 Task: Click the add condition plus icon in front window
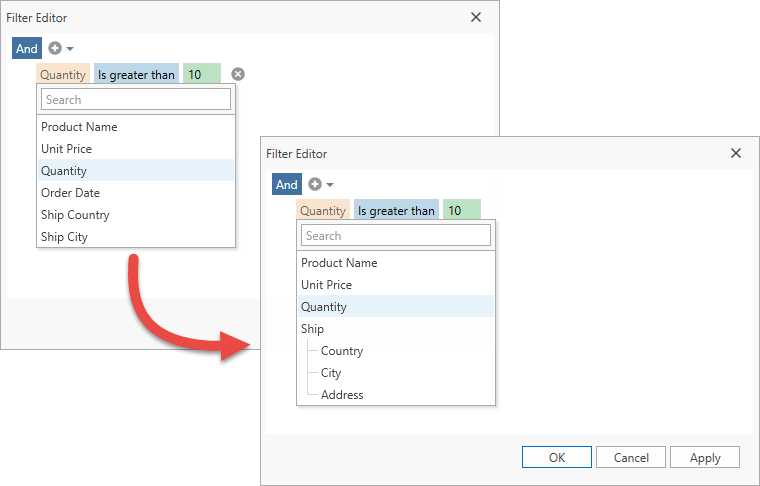pyautogui.click(x=316, y=184)
